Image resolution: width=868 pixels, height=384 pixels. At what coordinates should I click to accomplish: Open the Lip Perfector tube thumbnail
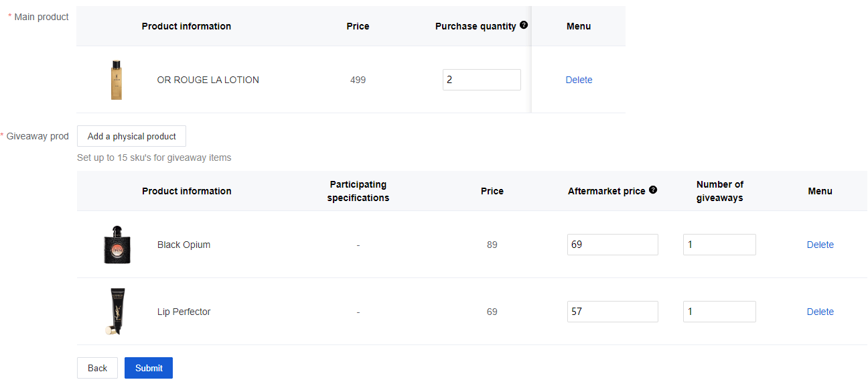(x=115, y=312)
